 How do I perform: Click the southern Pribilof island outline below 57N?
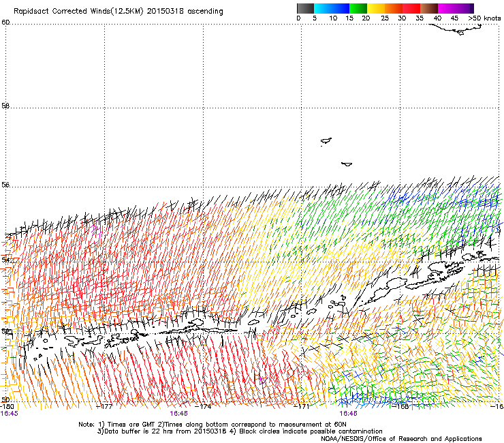tap(347, 164)
